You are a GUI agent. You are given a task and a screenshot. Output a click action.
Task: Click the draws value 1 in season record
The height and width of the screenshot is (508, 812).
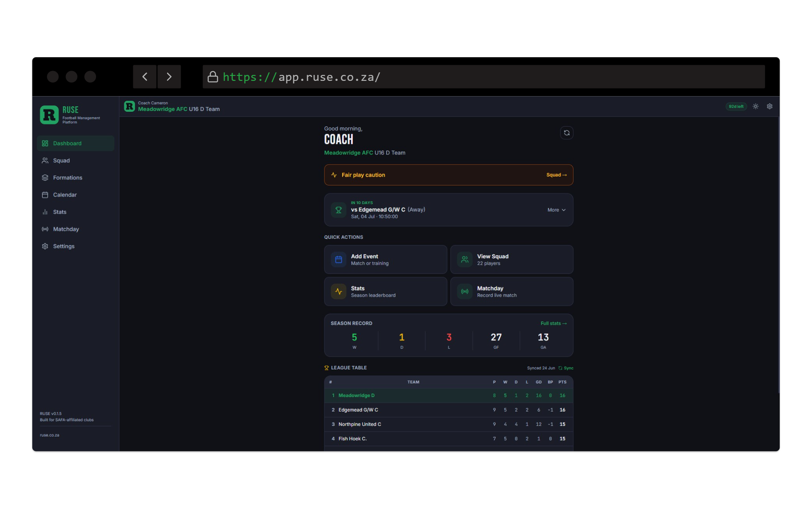tap(402, 337)
